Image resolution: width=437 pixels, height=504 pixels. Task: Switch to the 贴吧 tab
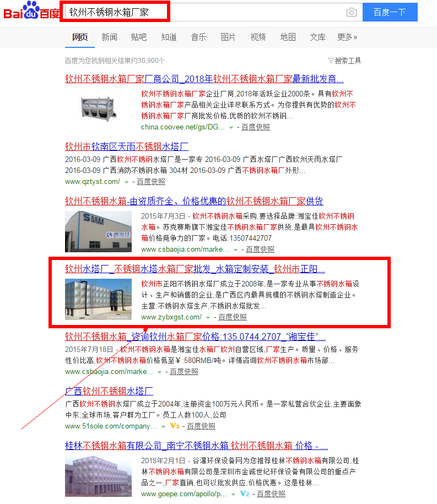tap(139, 37)
